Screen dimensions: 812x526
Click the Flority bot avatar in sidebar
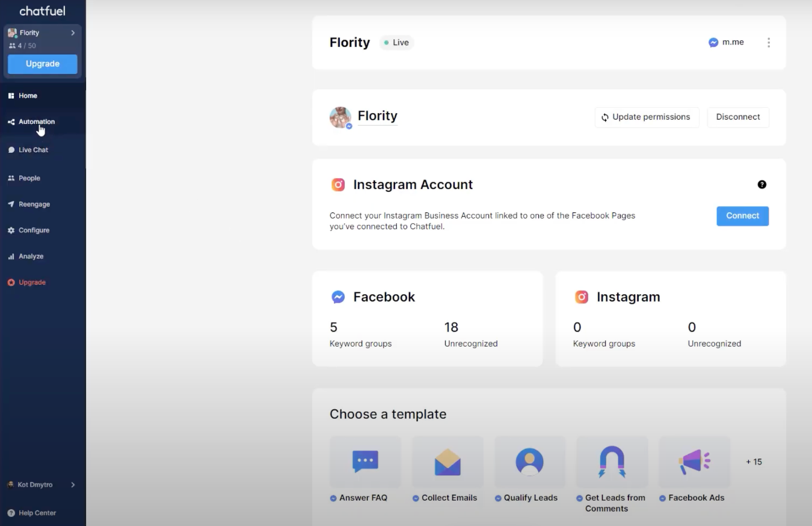coord(12,33)
